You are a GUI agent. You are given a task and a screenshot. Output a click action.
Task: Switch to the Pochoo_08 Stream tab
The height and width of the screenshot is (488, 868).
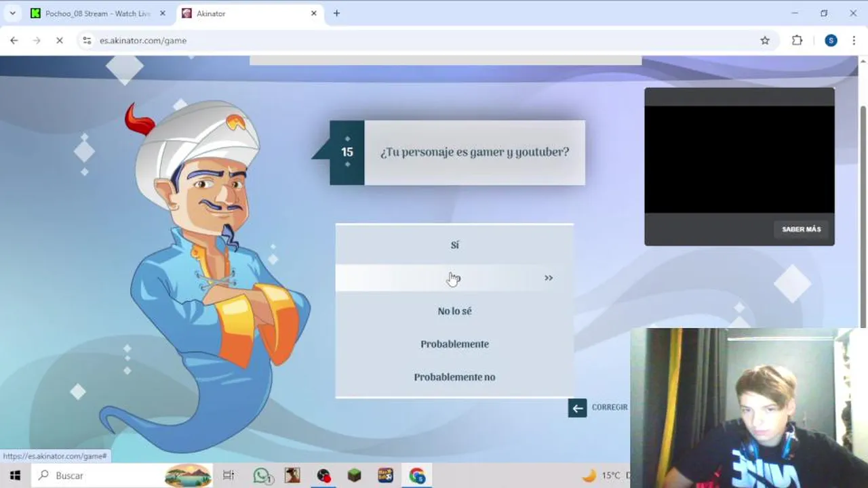point(98,14)
